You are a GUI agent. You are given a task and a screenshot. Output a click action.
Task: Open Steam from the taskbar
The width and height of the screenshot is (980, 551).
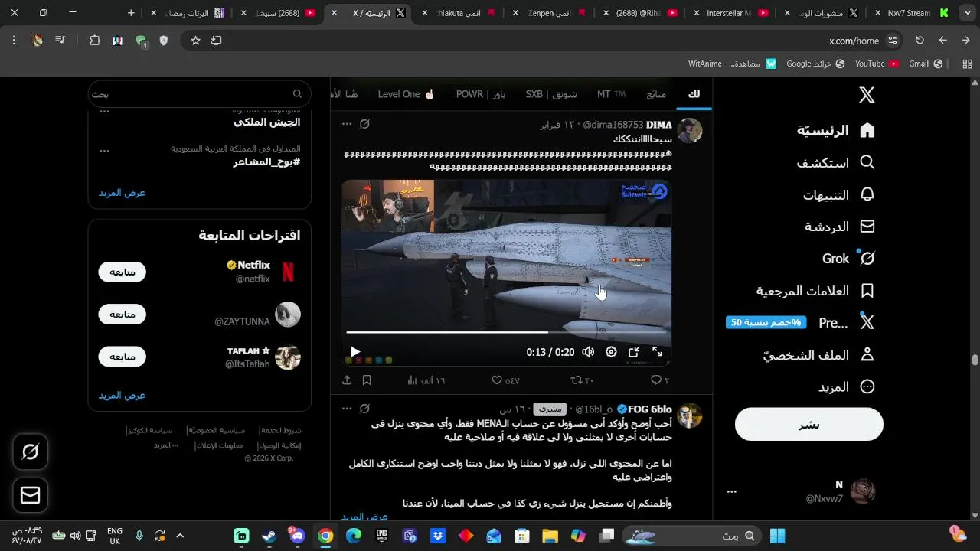[269, 536]
